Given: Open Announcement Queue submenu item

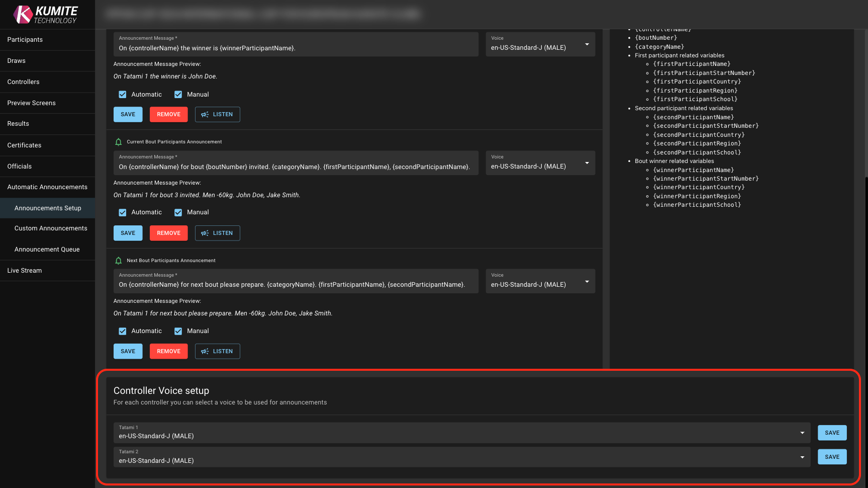Looking at the screenshot, I should pos(47,250).
